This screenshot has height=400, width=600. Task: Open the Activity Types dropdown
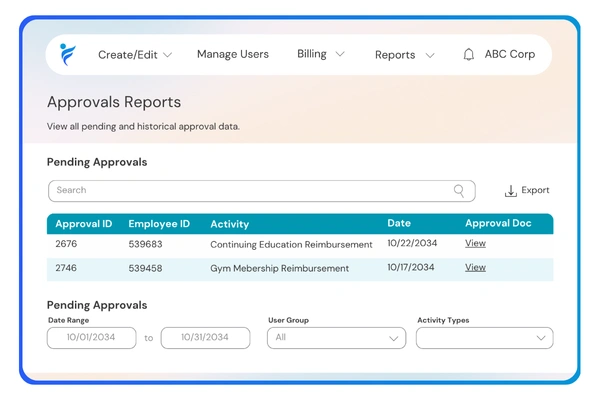point(484,338)
